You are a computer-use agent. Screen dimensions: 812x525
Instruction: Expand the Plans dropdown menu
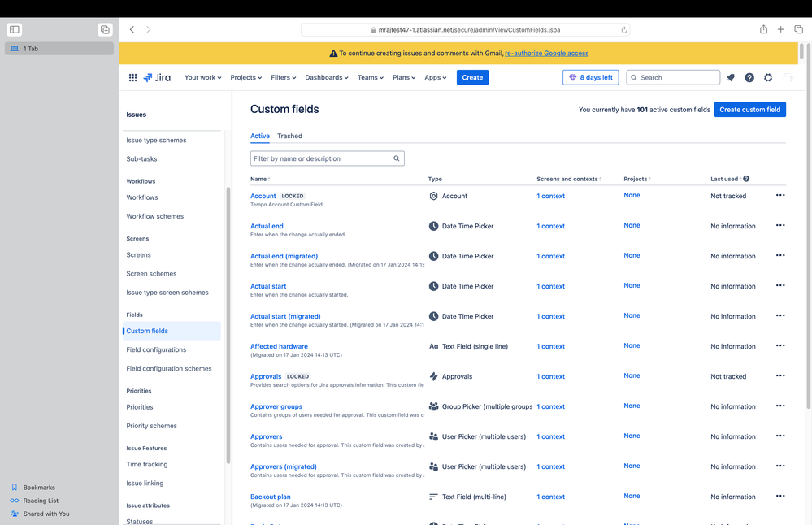pyautogui.click(x=404, y=78)
